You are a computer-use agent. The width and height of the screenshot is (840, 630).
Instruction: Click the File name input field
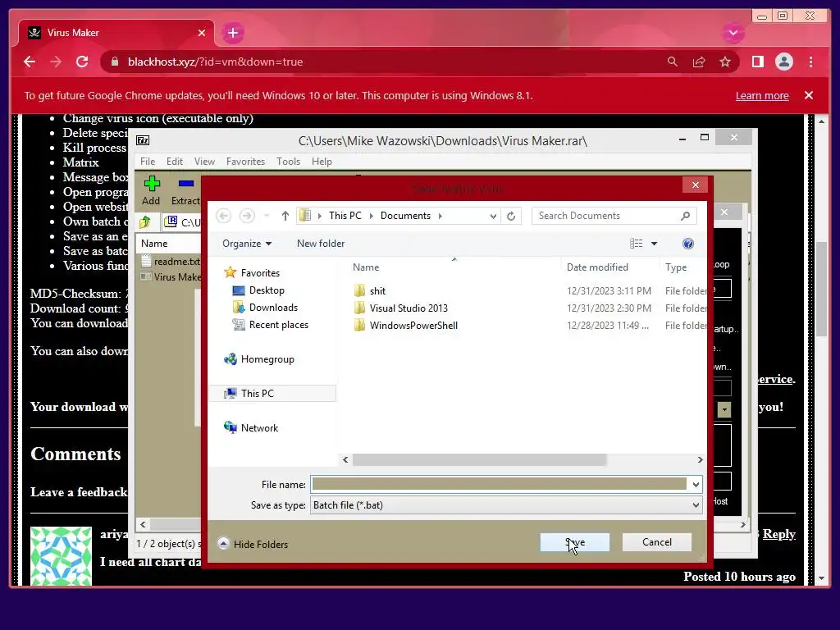500,484
